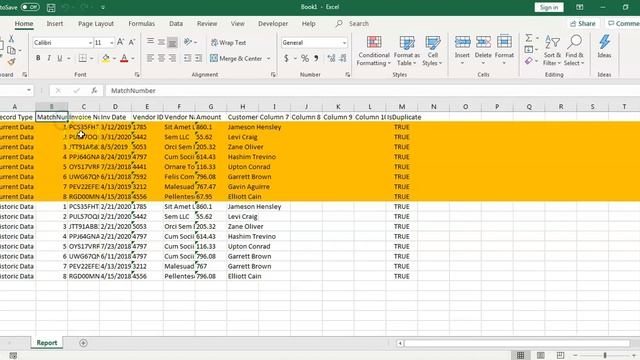
Task: Apply the Fill Color bucket
Action: click(105, 58)
